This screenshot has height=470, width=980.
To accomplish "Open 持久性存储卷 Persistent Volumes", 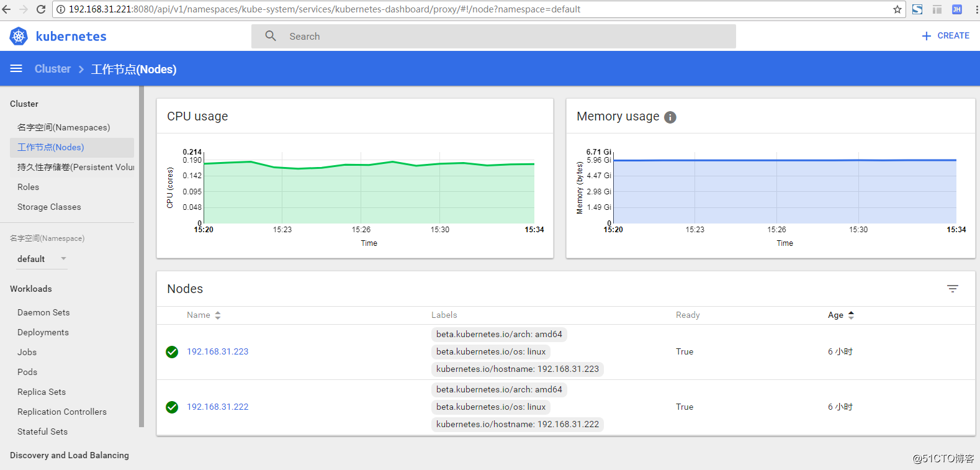I will (76, 167).
